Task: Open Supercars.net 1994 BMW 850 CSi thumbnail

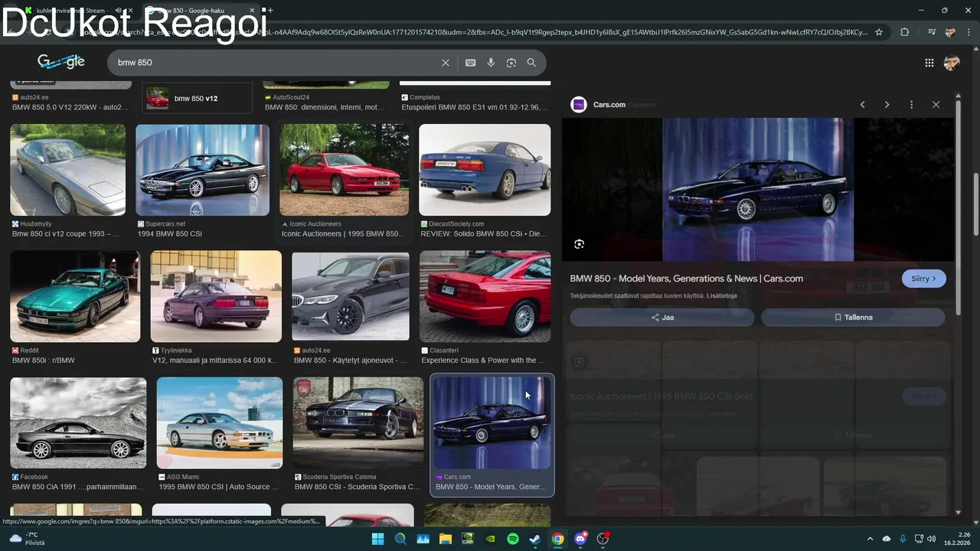Action: click(x=202, y=170)
